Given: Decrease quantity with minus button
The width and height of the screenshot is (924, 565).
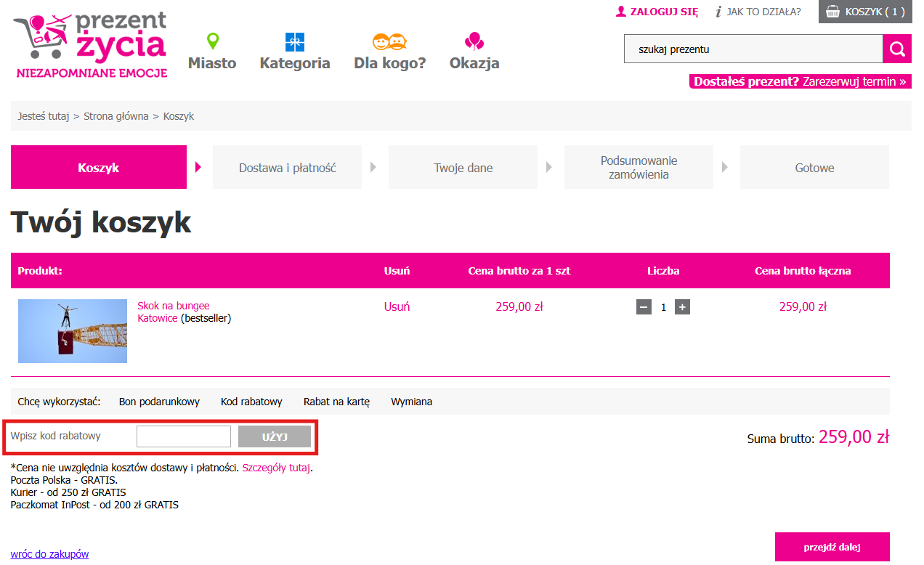Looking at the screenshot, I should pos(644,307).
